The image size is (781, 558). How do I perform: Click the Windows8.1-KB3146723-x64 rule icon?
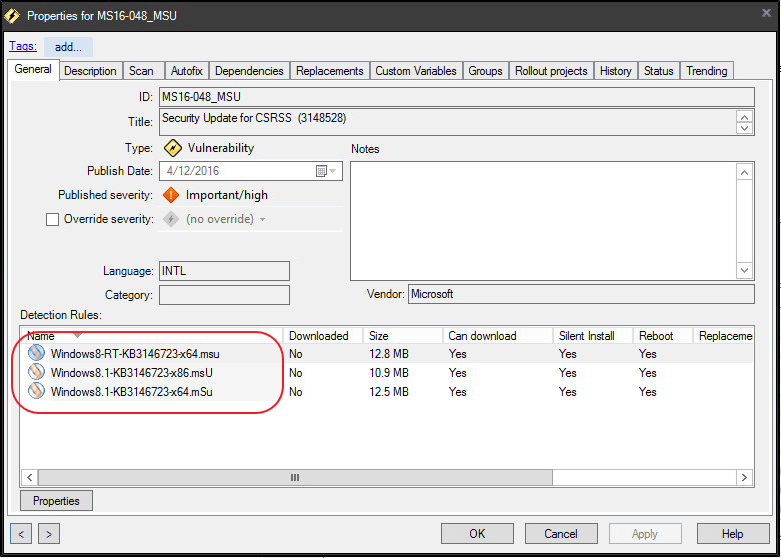36,391
